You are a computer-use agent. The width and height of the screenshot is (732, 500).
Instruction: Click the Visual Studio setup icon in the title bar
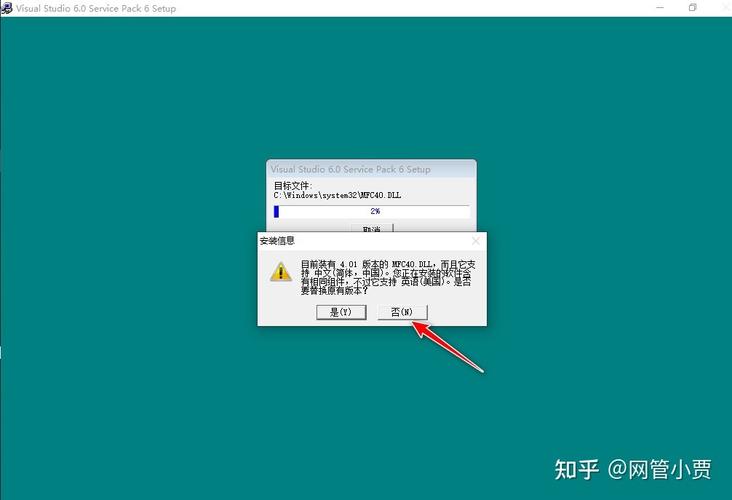(7, 8)
